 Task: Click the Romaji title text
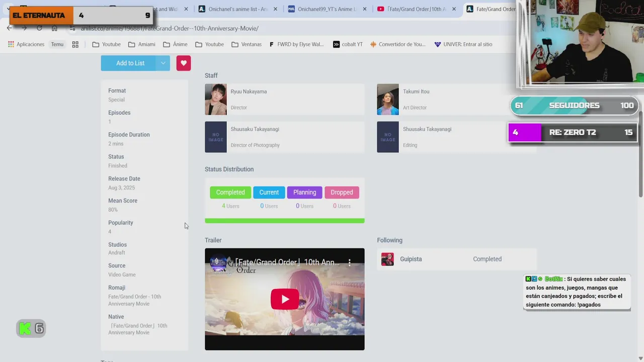[x=134, y=300]
